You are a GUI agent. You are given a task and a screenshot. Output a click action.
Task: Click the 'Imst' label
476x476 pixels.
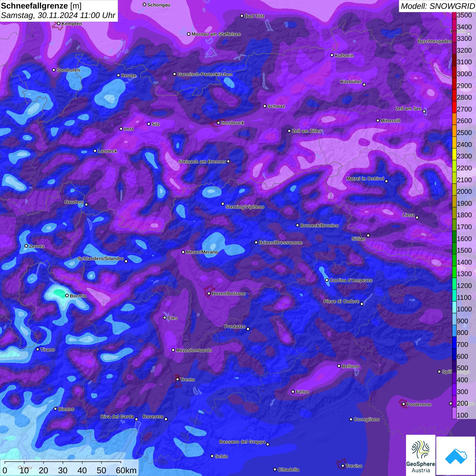point(129,129)
